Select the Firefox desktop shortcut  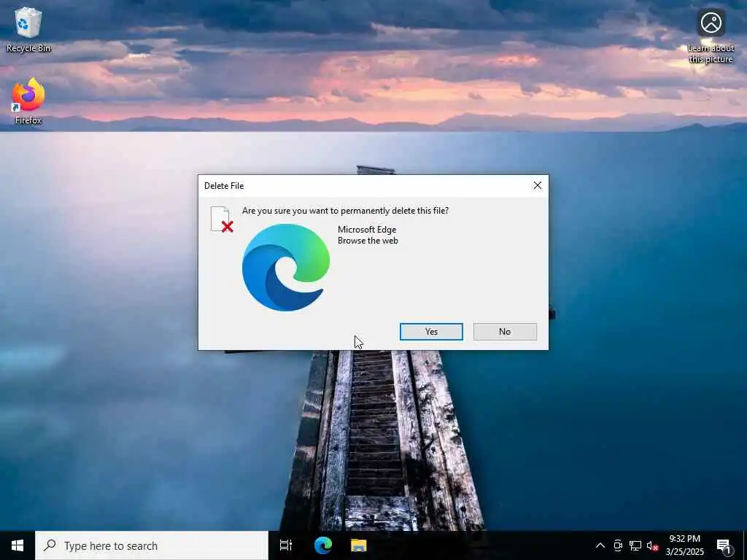click(28, 101)
